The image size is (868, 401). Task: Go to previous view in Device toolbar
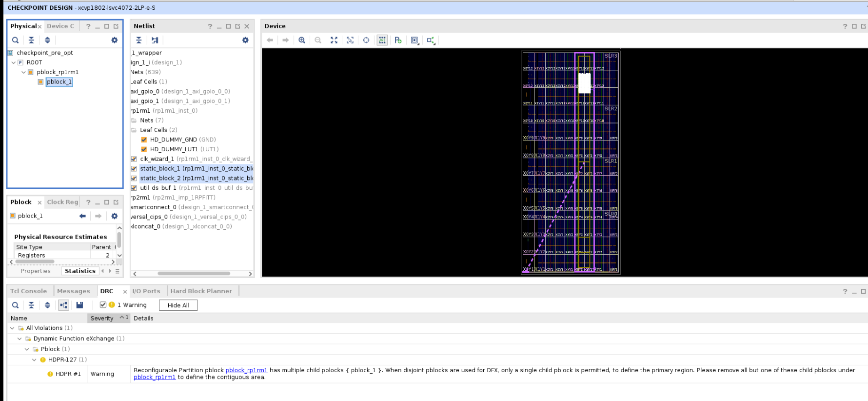(270, 40)
